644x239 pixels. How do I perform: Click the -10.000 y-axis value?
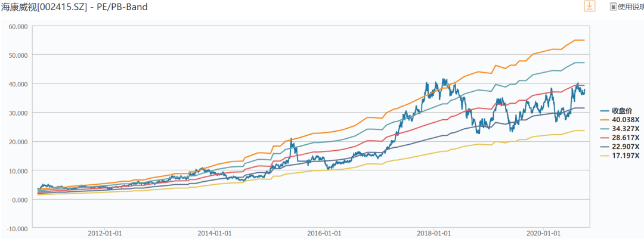tap(18, 228)
